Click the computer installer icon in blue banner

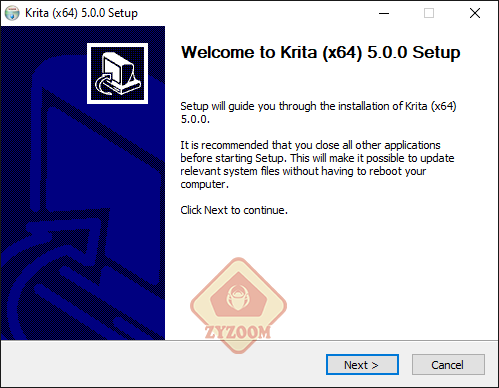[x=117, y=73]
